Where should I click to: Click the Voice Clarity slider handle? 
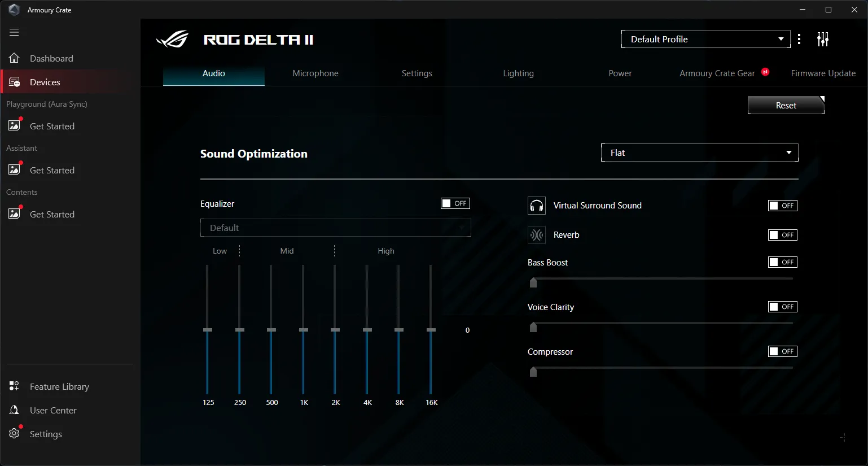(533, 327)
